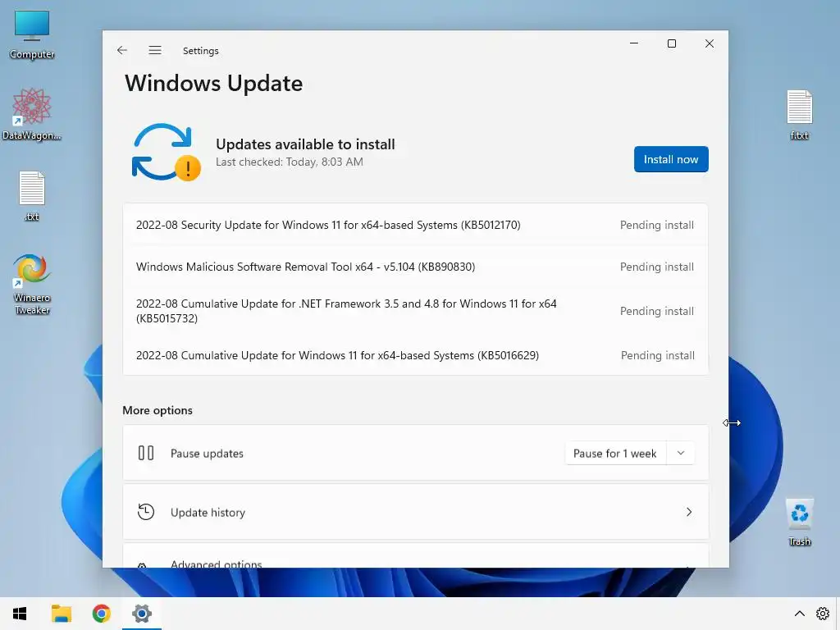Viewport: 840px width, 630px height.
Task: Maximize the Settings window
Action: pyautogui.click(x=672, y=43)
